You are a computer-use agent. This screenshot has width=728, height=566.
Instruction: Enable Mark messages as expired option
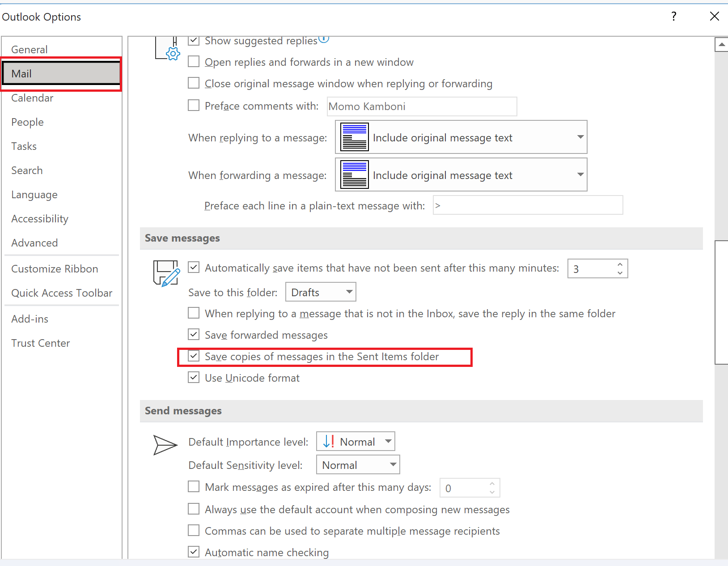[194, 486]
